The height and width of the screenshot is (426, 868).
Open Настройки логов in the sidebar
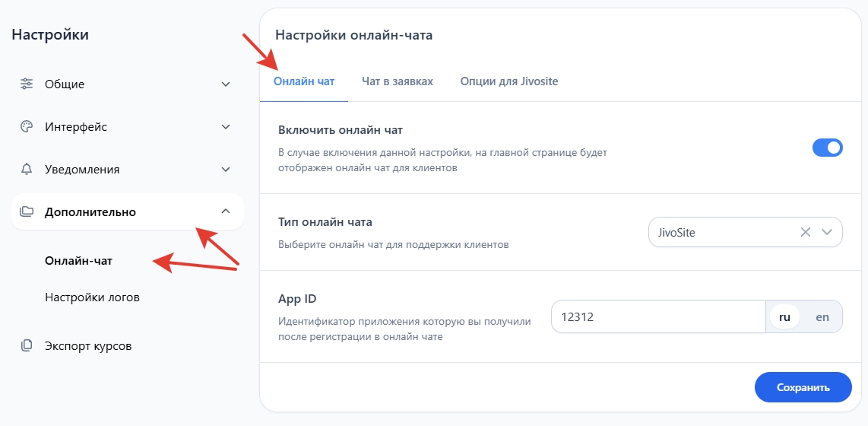pos(92,297)
